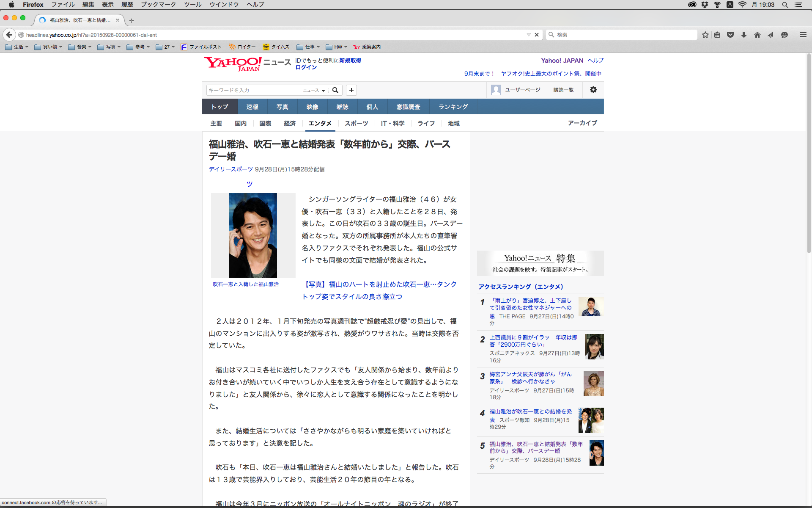Open Firefox hamburger menu

(803, 35)
